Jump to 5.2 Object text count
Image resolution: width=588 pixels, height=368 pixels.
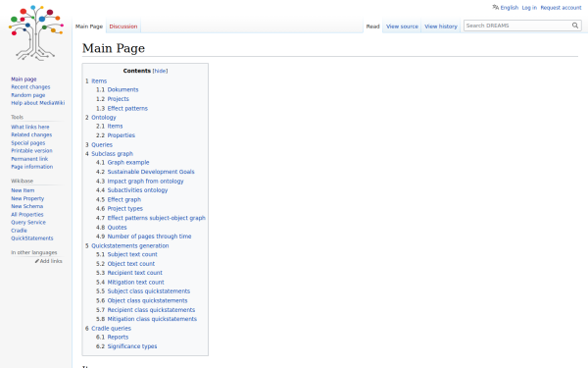pyautogui.click(x=131, y=264)
